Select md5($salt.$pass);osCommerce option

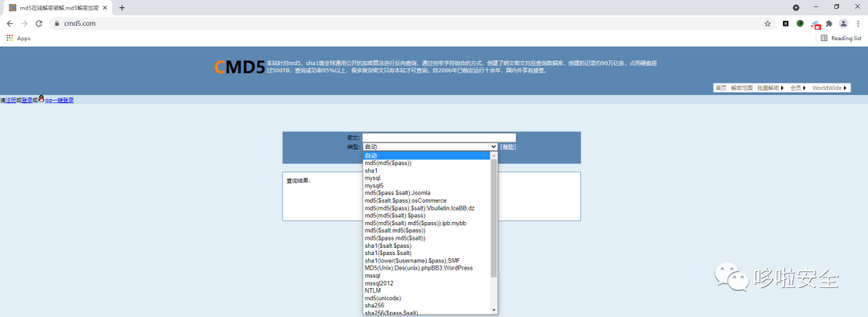point(427,200)
